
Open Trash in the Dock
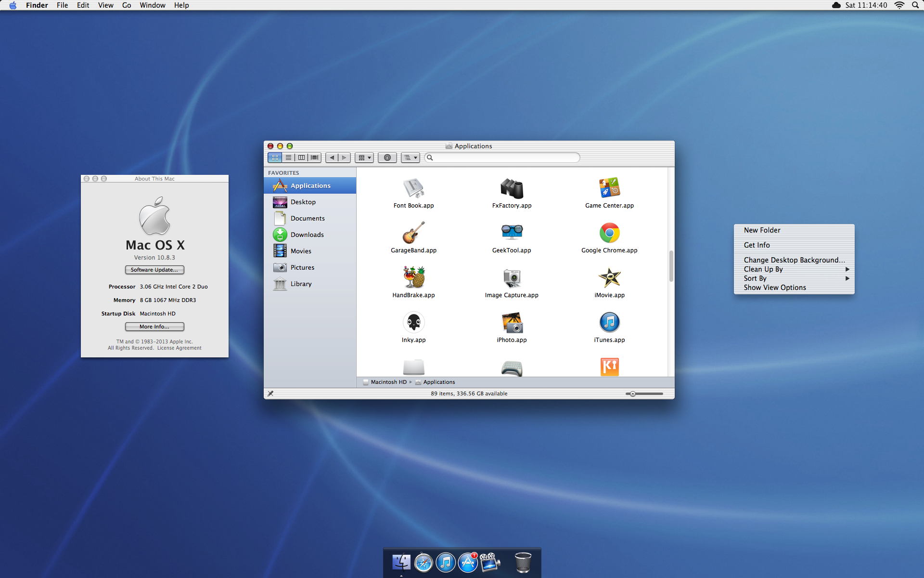tap(523, 562)
